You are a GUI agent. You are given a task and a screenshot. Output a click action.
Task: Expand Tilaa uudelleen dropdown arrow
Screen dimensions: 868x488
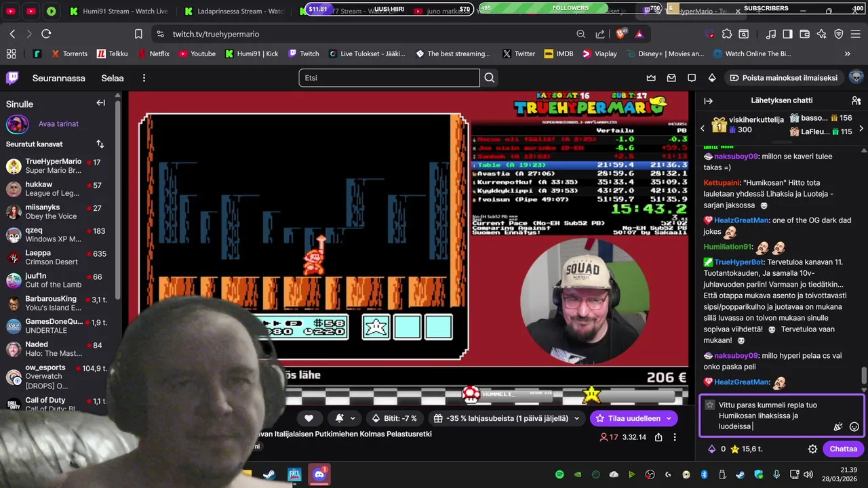669,418
